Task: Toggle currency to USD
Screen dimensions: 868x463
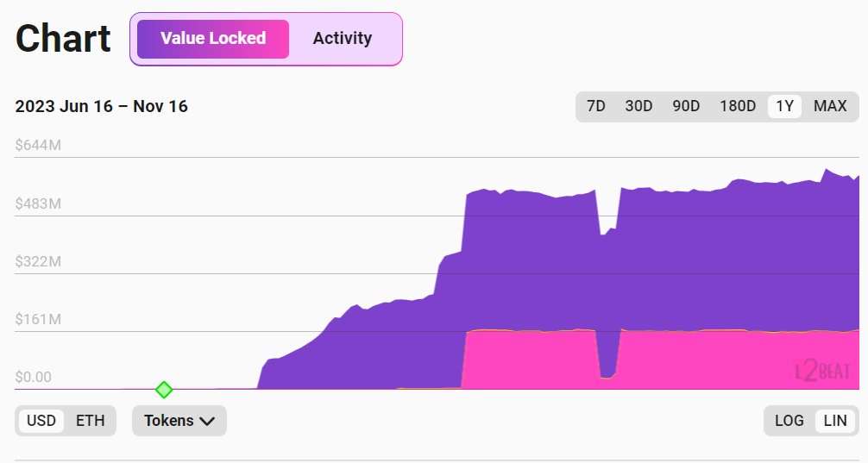Action: pos(41,421)
